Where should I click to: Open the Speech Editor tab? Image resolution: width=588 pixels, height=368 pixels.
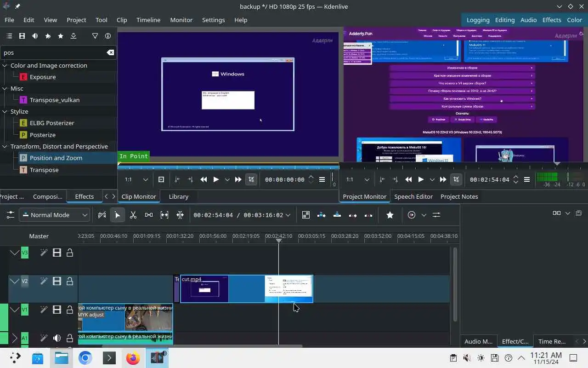(413, 196)
